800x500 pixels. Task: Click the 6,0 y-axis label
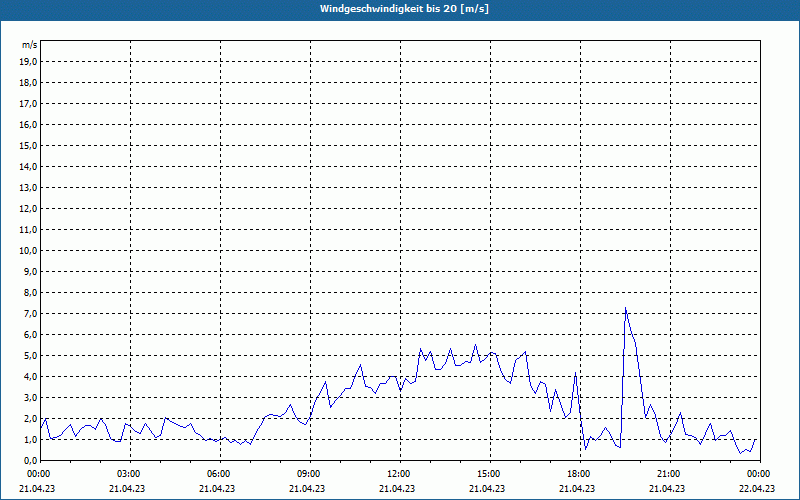(x=30, y=335)
